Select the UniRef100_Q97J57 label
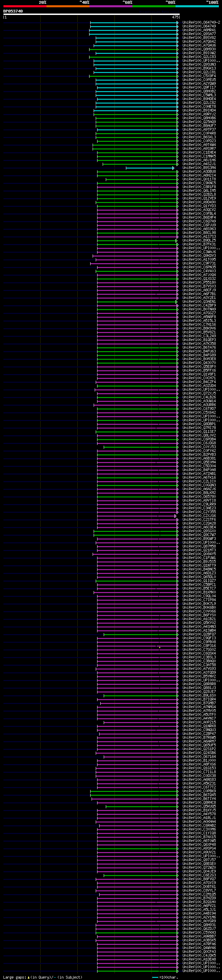This screenshot has height=980, width=222. [x=199, y=860]
